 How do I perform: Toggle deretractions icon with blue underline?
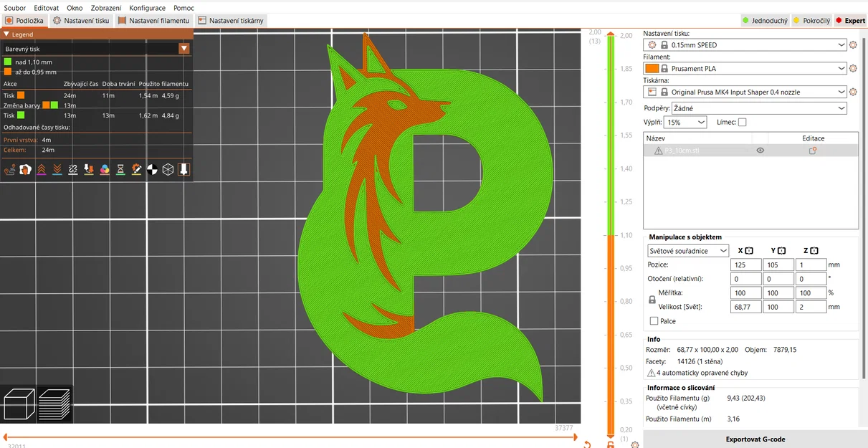(57, 170)
